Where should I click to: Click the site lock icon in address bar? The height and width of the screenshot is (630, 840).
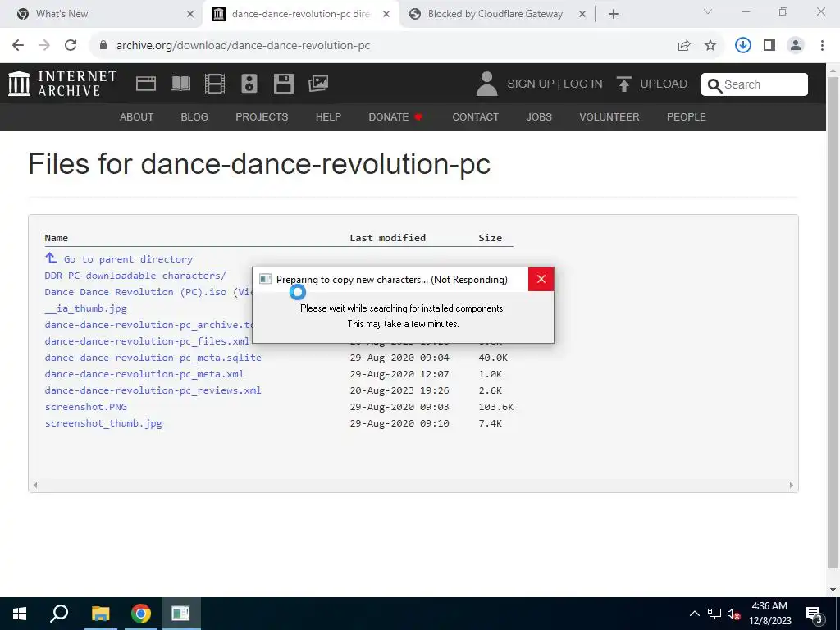(103, 46)
